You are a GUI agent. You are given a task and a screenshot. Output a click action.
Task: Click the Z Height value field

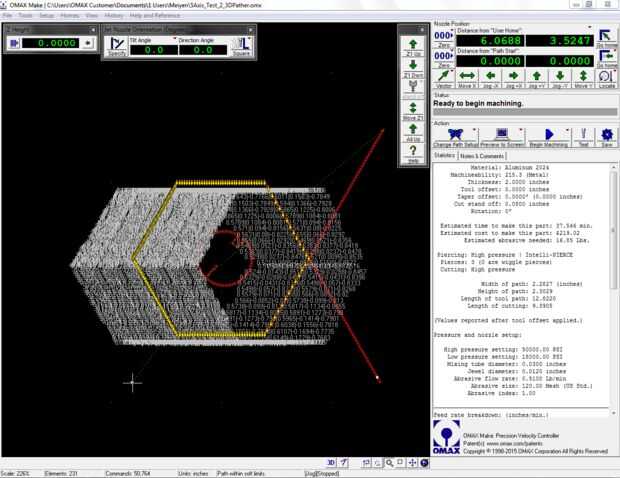tap(51, 43)
